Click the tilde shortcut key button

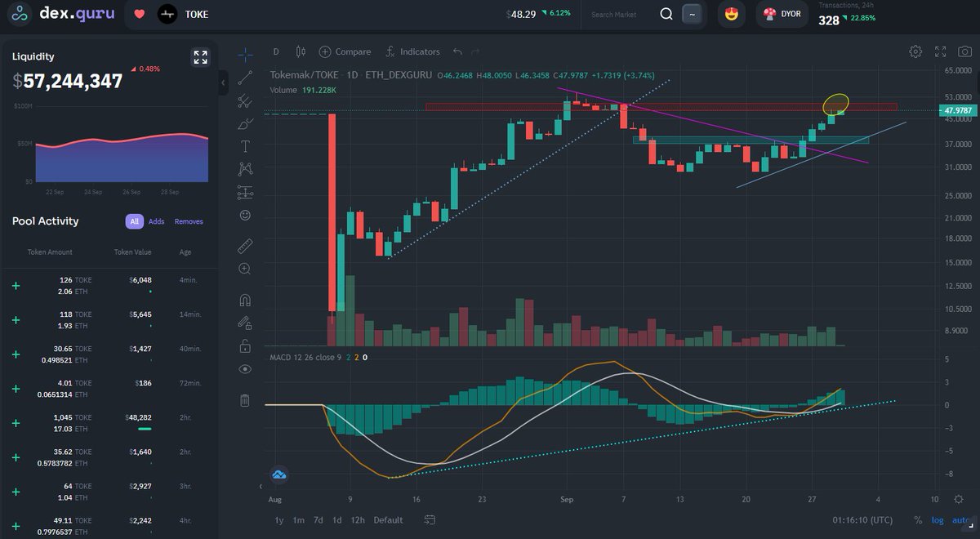pyautogui.click(x=692, y=14)
